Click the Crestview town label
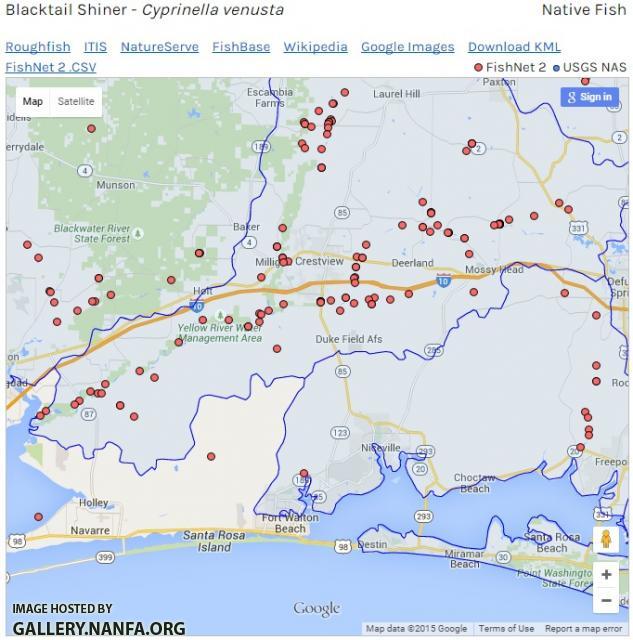This screenshot has width=633, height=640. point(319,261)
